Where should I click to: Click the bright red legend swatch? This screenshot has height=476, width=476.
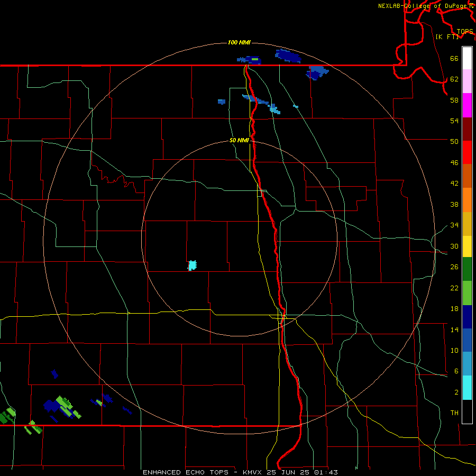467,152
